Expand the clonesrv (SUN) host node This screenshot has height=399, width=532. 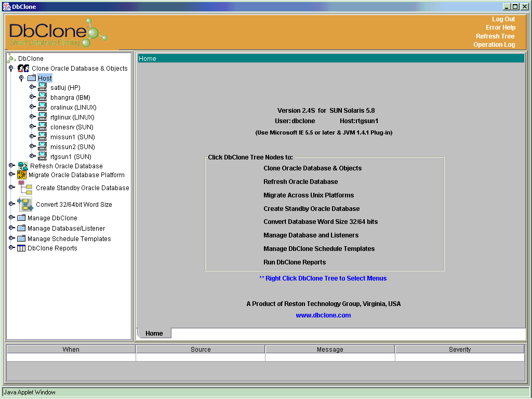coord(32,126)
